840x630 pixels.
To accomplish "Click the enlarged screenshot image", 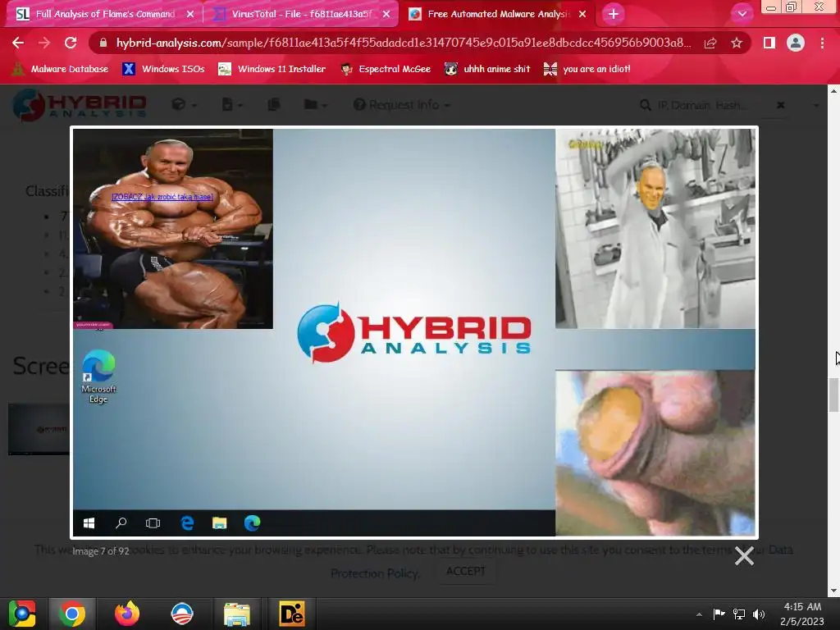I will coord(414,332).
